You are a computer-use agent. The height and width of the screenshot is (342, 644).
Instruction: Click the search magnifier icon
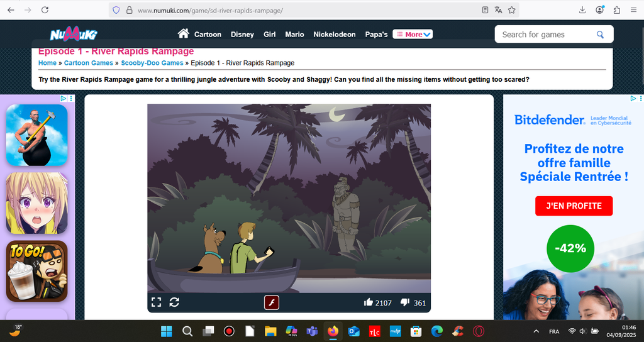(x=600, y=35)
